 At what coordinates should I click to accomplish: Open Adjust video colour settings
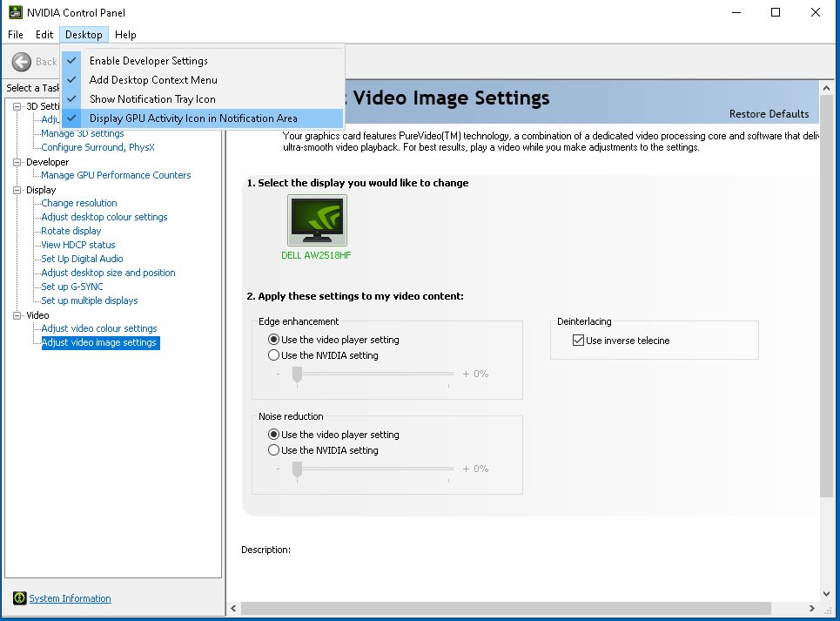[x=99, y=328]
